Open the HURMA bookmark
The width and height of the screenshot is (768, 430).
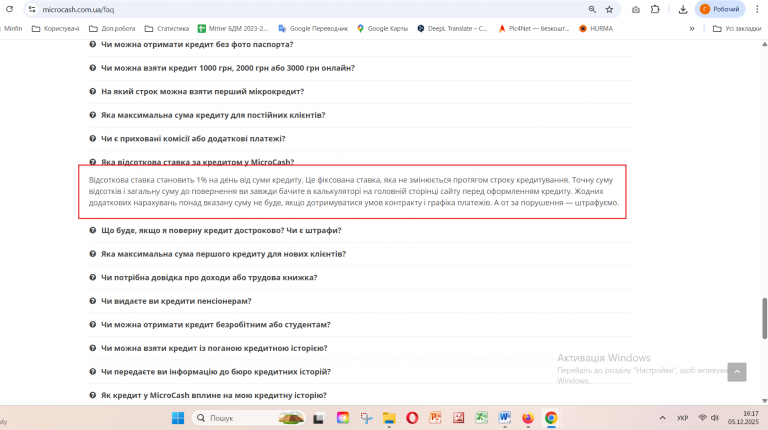tap(596, 28)
